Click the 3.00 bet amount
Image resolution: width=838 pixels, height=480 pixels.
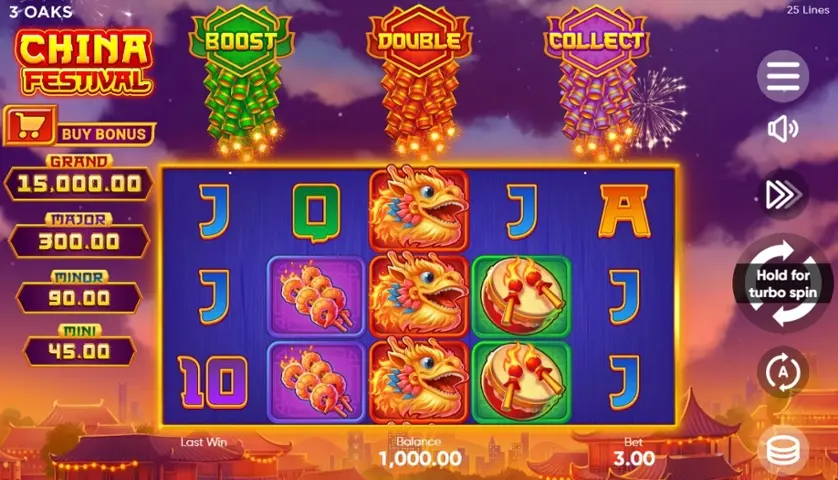click(634, 458)
